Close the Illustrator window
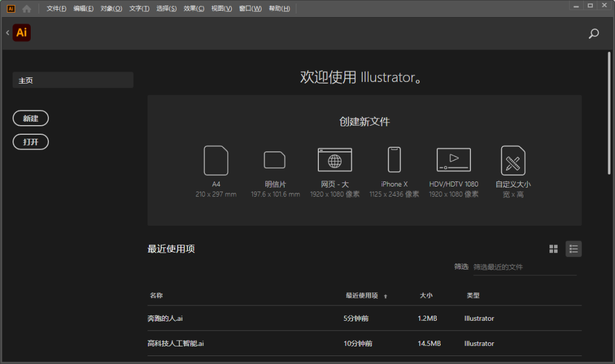Viewport: 615px width, 364px height. pyautogui.click(x=604, y=6)
